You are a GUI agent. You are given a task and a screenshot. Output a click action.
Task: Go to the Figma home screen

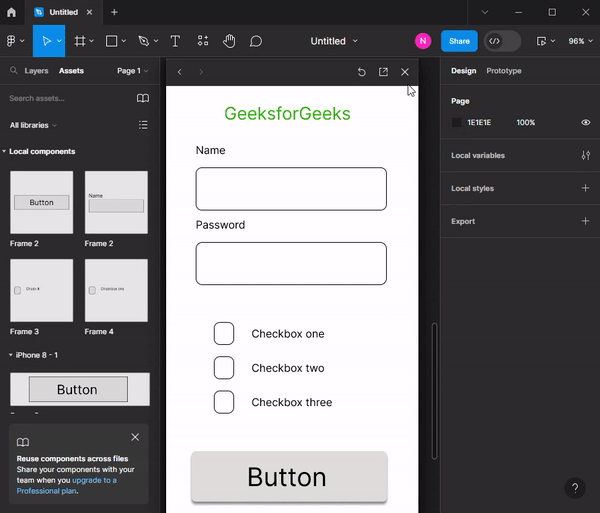[11, 12]
